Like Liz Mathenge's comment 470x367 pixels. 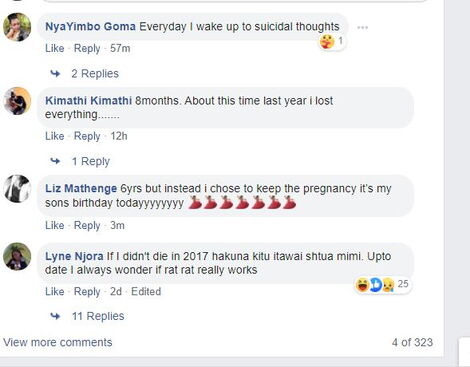click(55, 225)
